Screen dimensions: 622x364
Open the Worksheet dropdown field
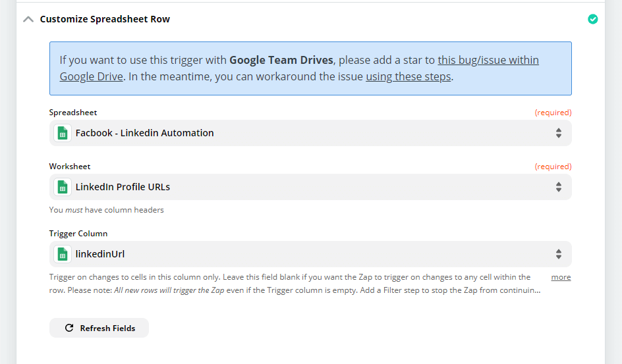310,187
